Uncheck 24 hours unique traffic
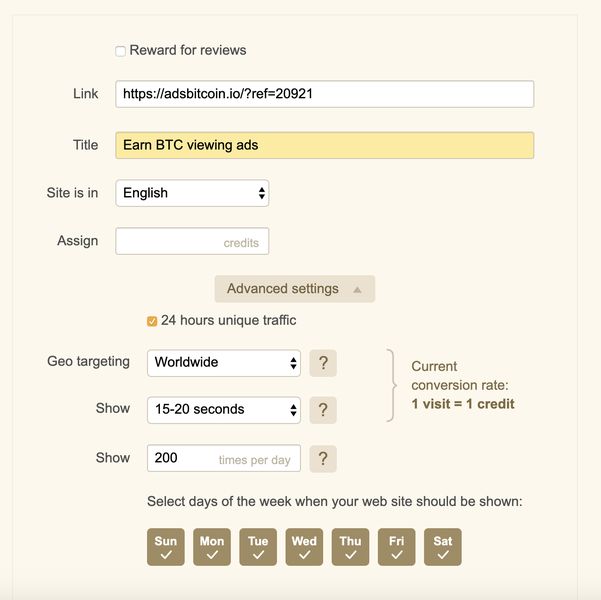Image resolution: width=601 pixels, height=600 pixels. point(152,321)
